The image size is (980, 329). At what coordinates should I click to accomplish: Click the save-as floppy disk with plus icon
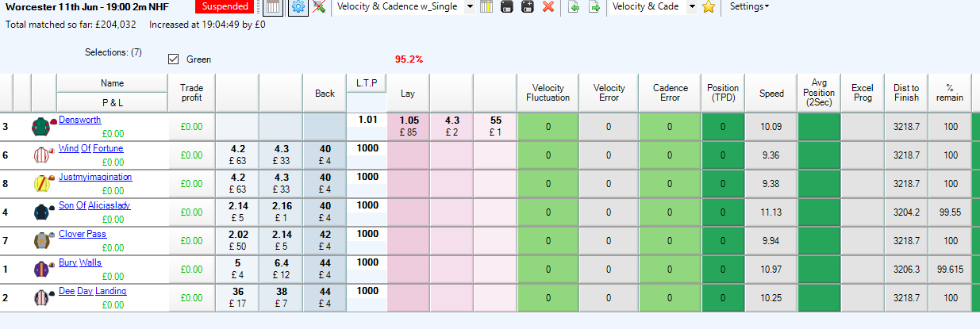(526, 7)
